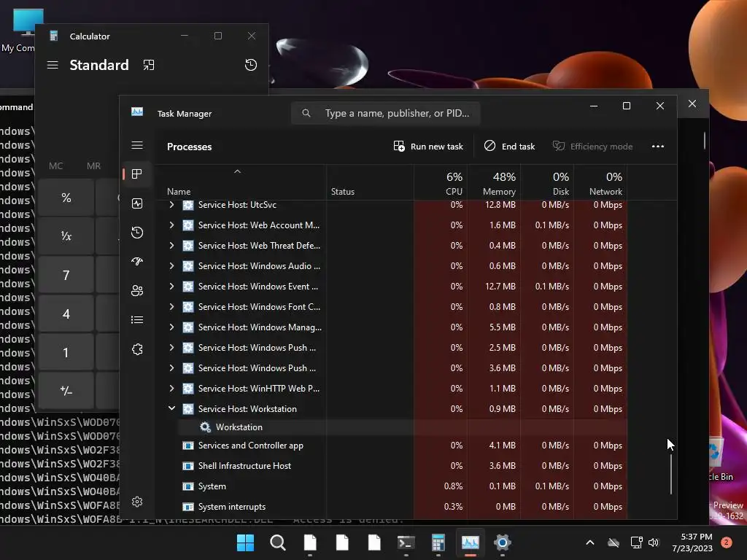This screenshot has width=747, height=560.
Task: Open Startup apps page icon
Action: [137, 262]
